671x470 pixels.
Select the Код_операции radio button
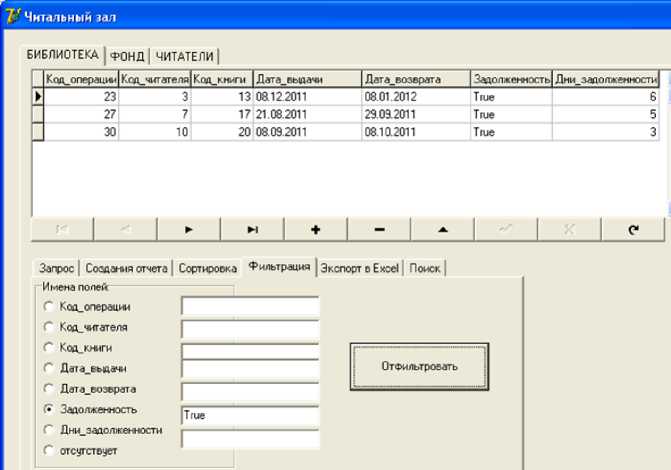[x=48, y=306]
